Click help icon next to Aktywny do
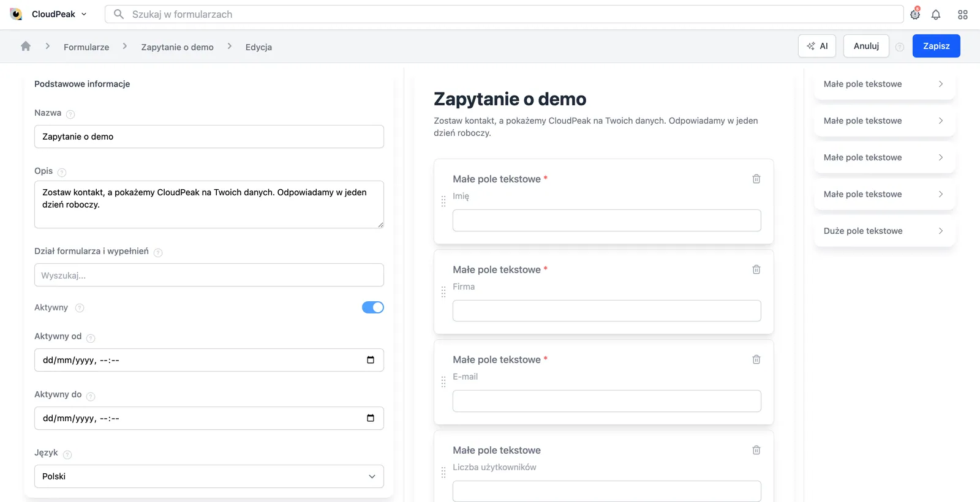 pyautogui.click(x=91, y=396)
